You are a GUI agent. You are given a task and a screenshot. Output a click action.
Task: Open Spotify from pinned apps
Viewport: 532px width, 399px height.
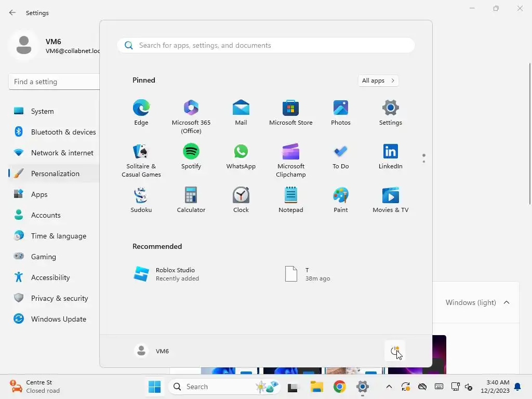click(x=191, y=156)
